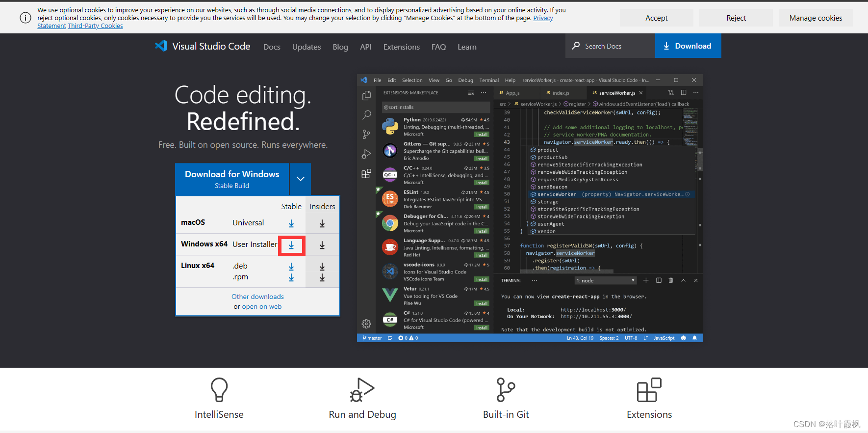The height and width of the screenshot is (433, 868).
Task: Open the Third-Party Cookies link
Action: (95, 26)
